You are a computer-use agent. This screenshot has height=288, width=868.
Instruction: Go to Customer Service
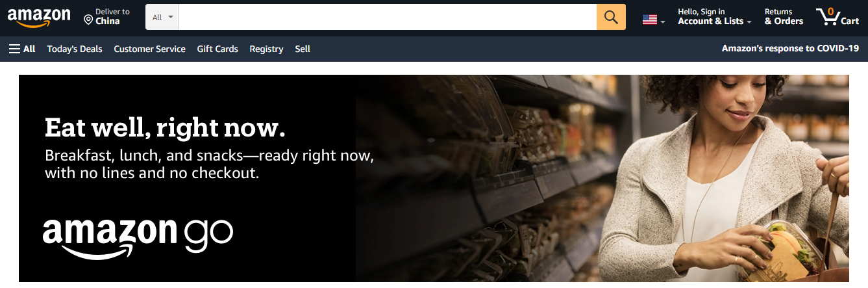point(149,49)
